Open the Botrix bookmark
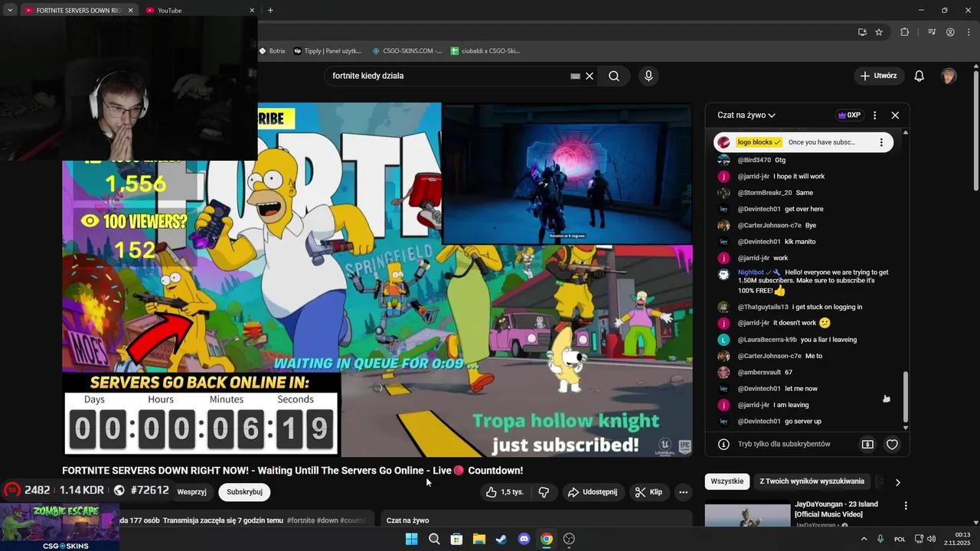 coord(272,51)
